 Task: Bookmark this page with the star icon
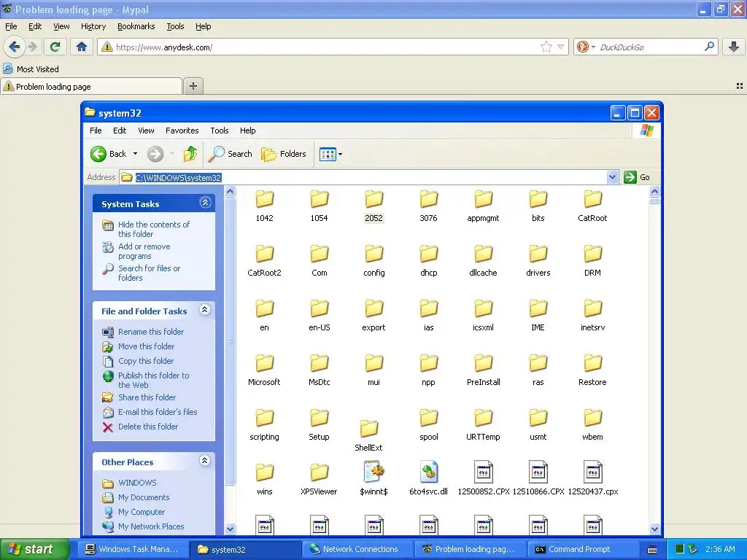click(x=546, y=47)
